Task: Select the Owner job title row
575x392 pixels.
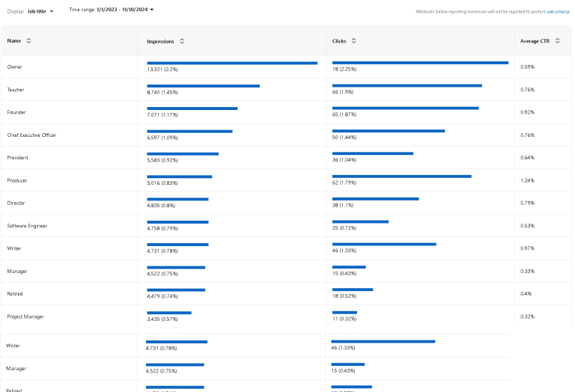Action: [x=15, y=67]
